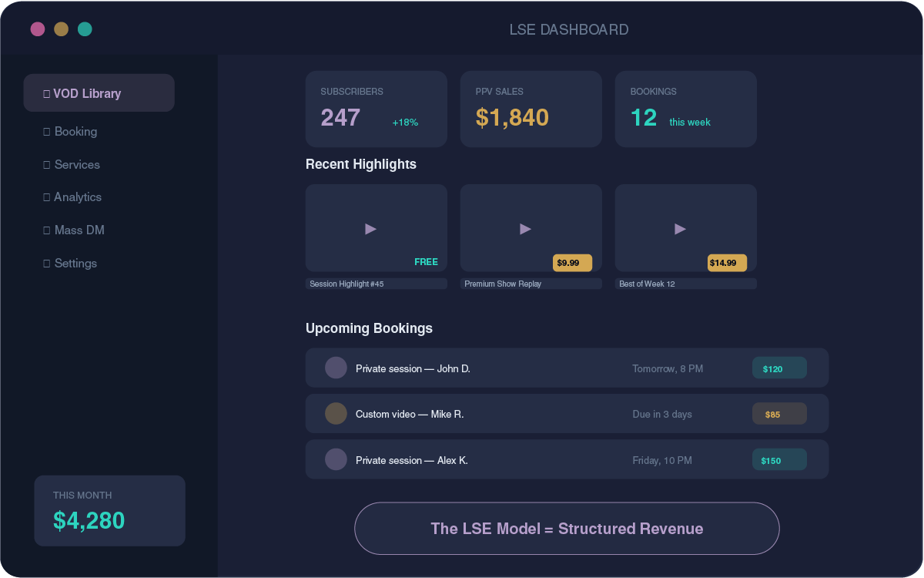Play the Premium Show Replay video
This screenshot has height=578, width=924.
(x=525, y=229)
